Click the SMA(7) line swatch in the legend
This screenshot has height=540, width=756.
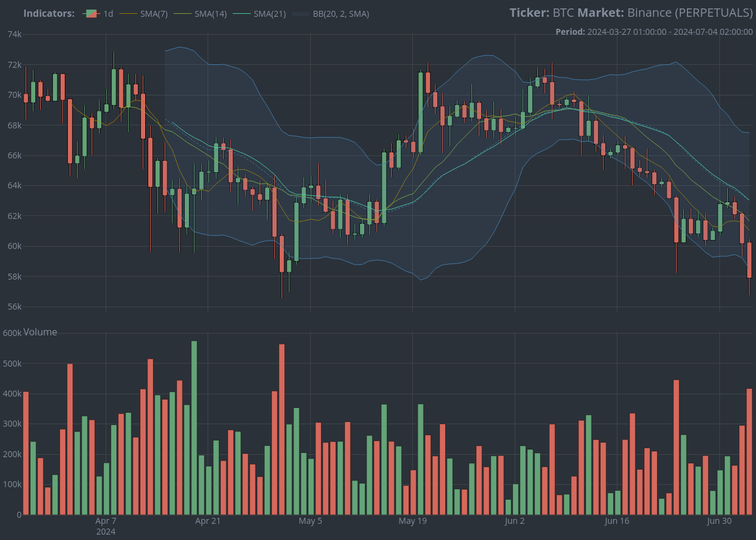pyautogui.click(x=128, y=13)
